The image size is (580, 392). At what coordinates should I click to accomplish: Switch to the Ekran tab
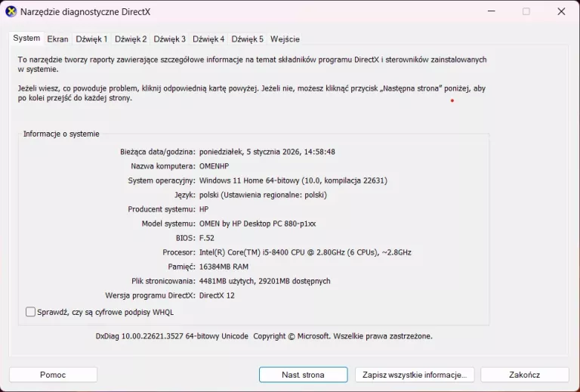(x=57, y=39)
